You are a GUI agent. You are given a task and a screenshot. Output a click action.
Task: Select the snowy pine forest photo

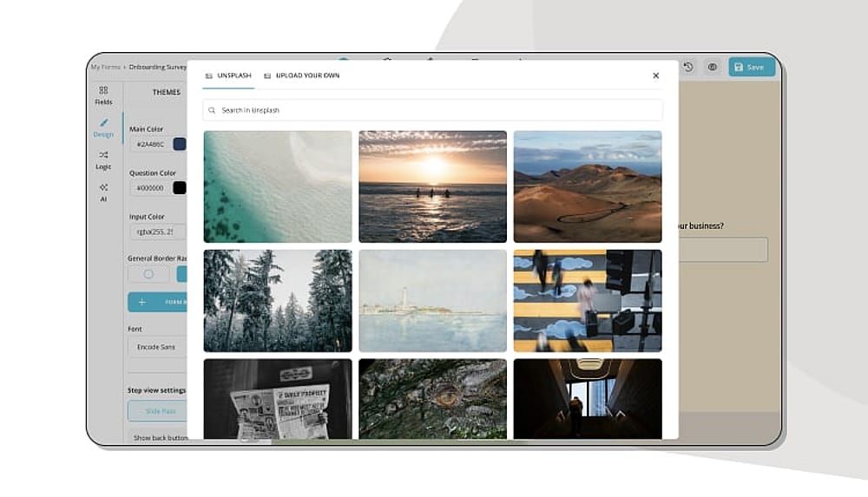point(278,300)
